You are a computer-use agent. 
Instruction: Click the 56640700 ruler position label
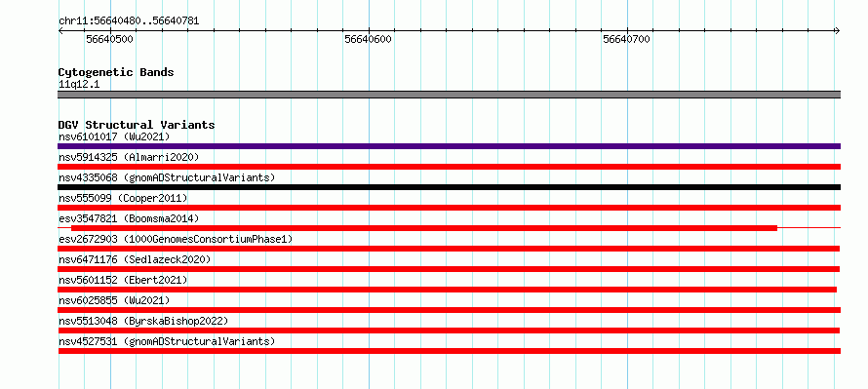[627, 39]
